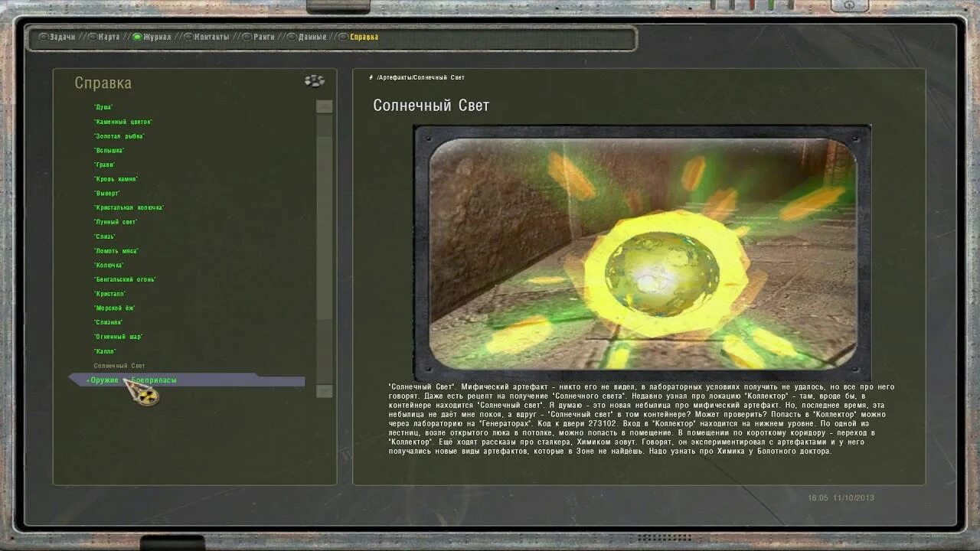Click the icon beside the Справка panel header
Image resolution: width=980 pixels, height=551 pixels.
point(314,81)
